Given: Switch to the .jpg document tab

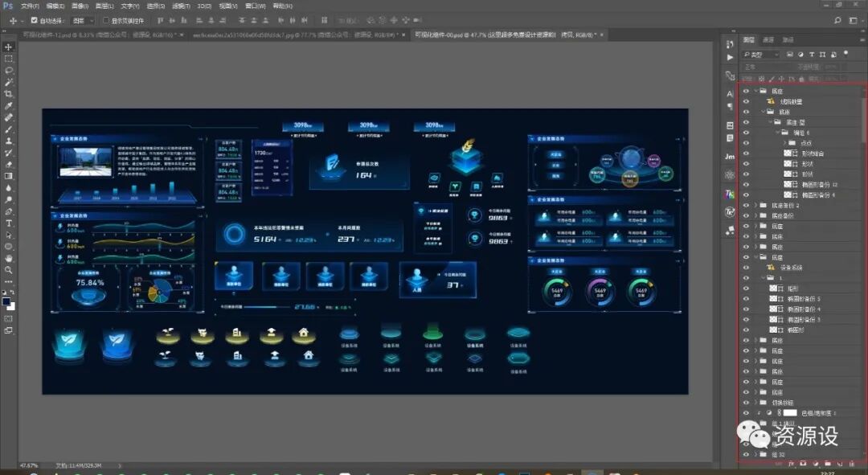Looking at the screenshot, I should [x=298, y=35].
